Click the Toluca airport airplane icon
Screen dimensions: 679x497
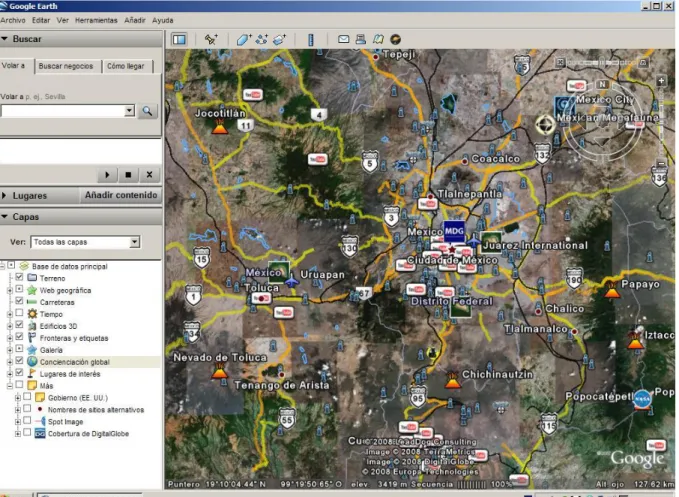tap(292, 281)
